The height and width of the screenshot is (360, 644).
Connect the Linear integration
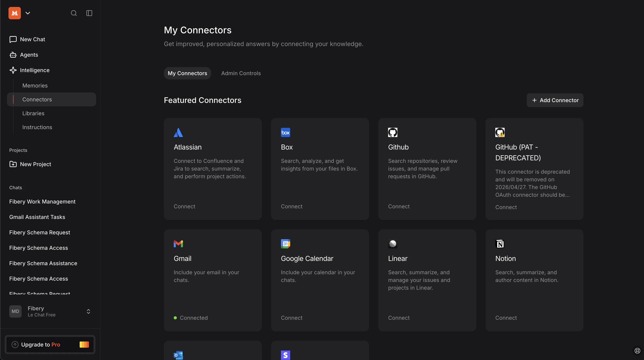(x=399, y=318)
